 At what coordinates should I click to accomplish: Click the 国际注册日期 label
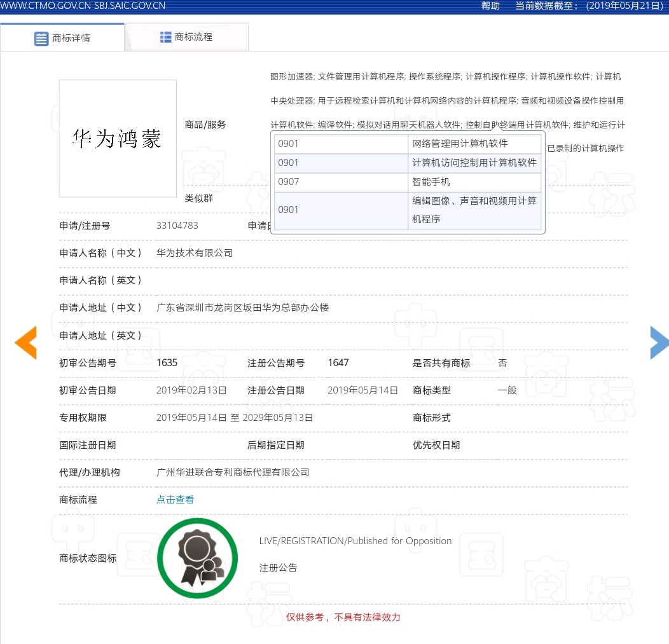coord(88,445)
